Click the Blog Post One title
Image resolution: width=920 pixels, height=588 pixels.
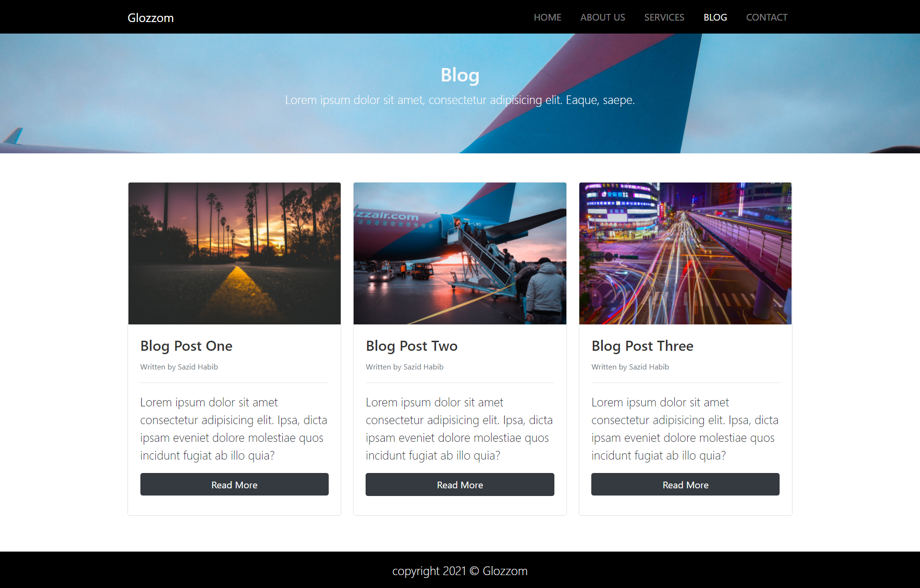click(186, 346)
